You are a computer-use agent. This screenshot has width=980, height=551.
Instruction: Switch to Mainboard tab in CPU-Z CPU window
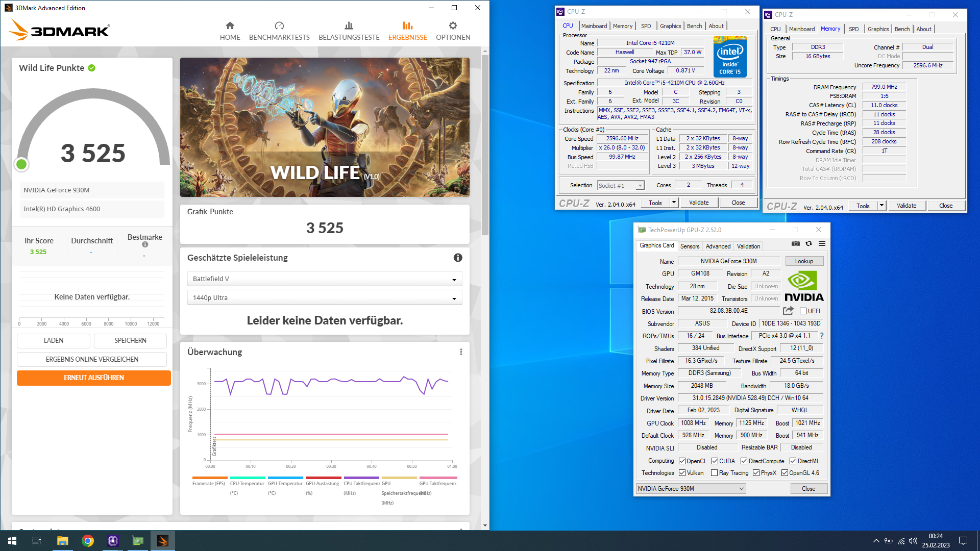tap(594, 26)
